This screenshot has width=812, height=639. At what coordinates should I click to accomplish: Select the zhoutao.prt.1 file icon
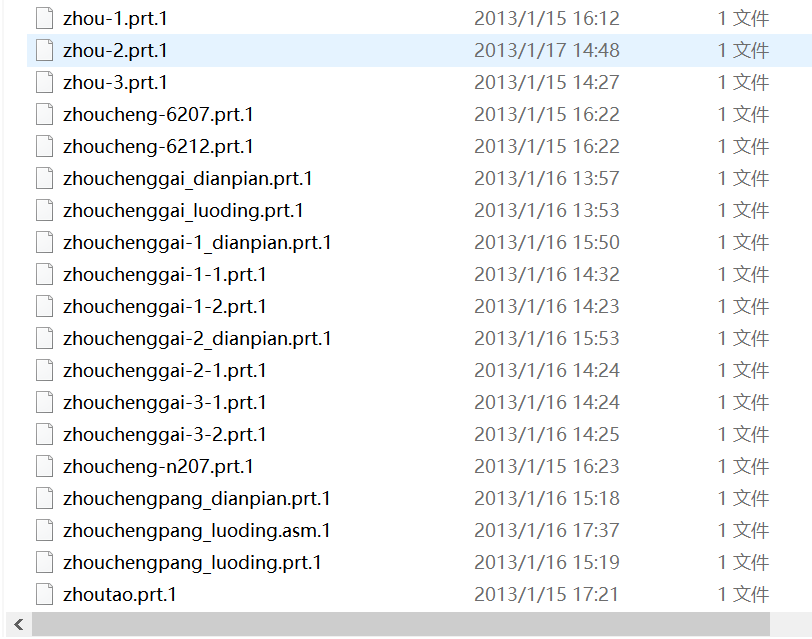click(44, 594)
